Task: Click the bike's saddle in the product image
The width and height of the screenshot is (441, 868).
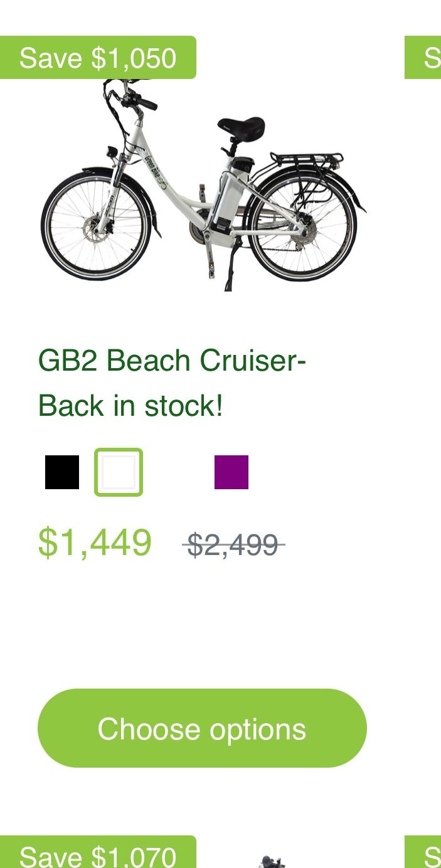Action: (242, 124)
